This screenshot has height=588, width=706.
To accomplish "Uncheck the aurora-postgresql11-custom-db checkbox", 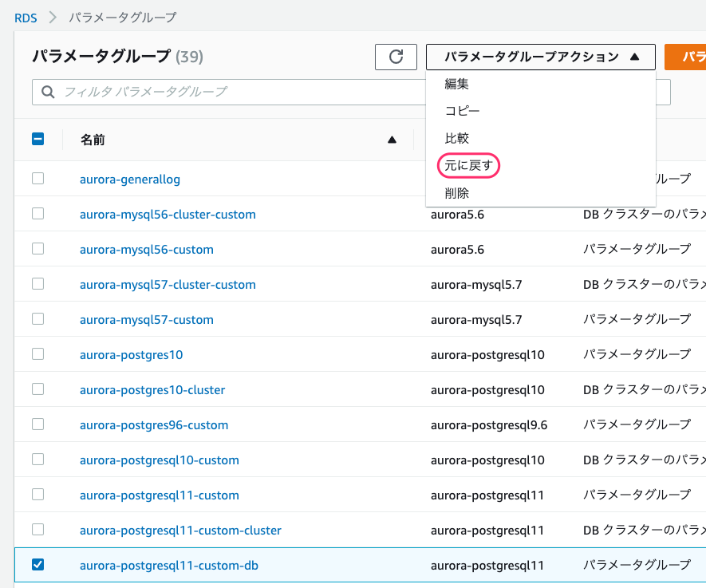I will tap(37, 565).
